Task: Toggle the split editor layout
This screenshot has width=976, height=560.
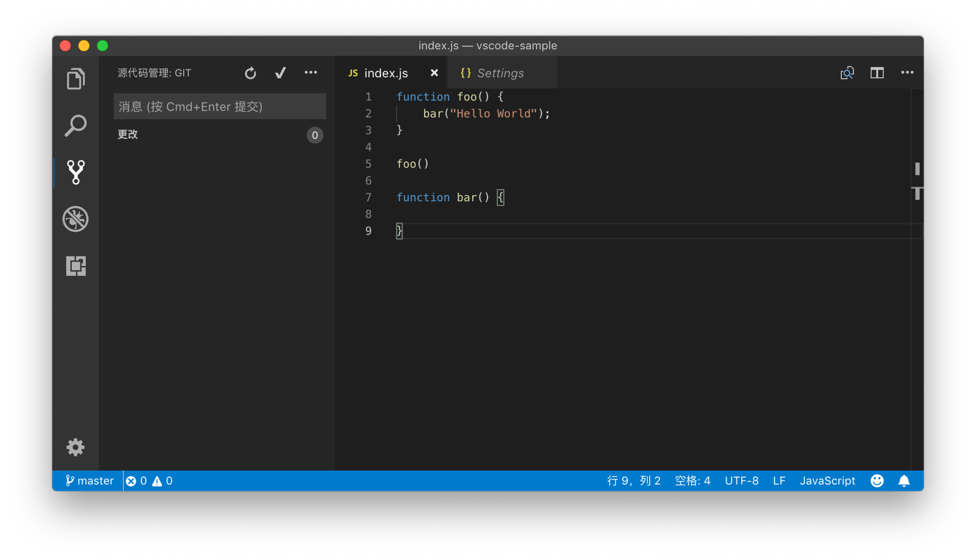Action: [877, 73]
